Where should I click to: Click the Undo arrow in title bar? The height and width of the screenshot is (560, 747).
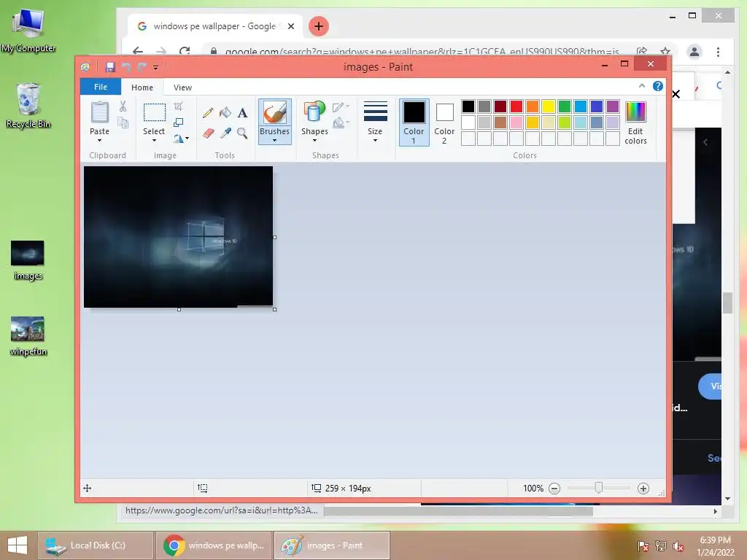pos(126,67)
